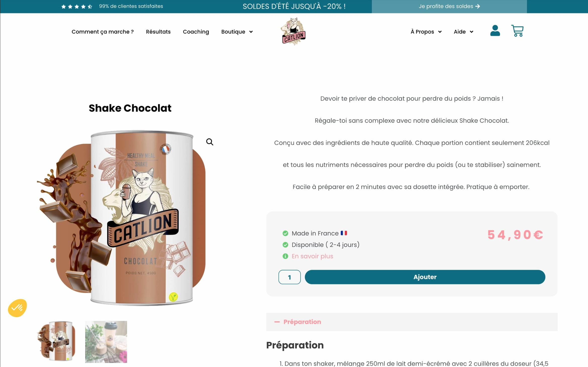Open the shopping cart icon
588x367 pixels.
[517, 31]
